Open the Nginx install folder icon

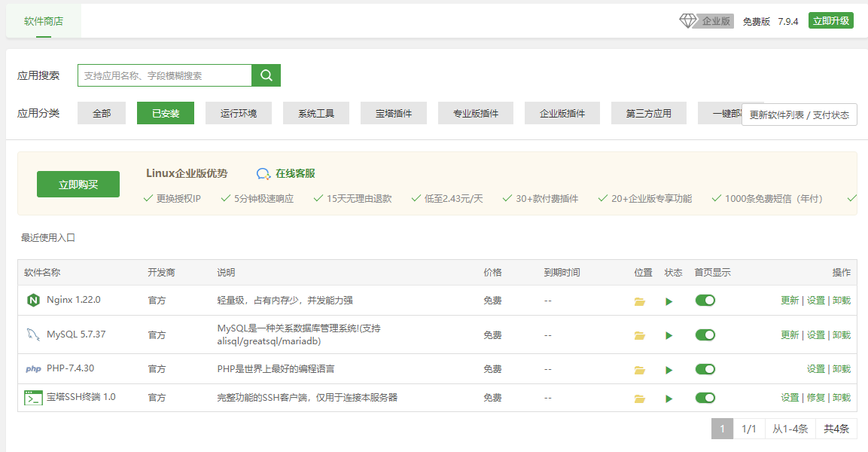coord(640,301)
